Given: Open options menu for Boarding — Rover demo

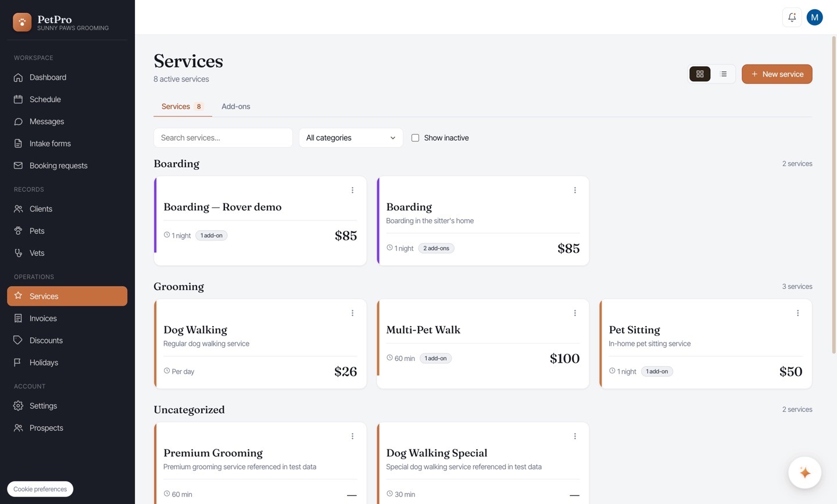Looking at the screenshot, I should [352, 190].
